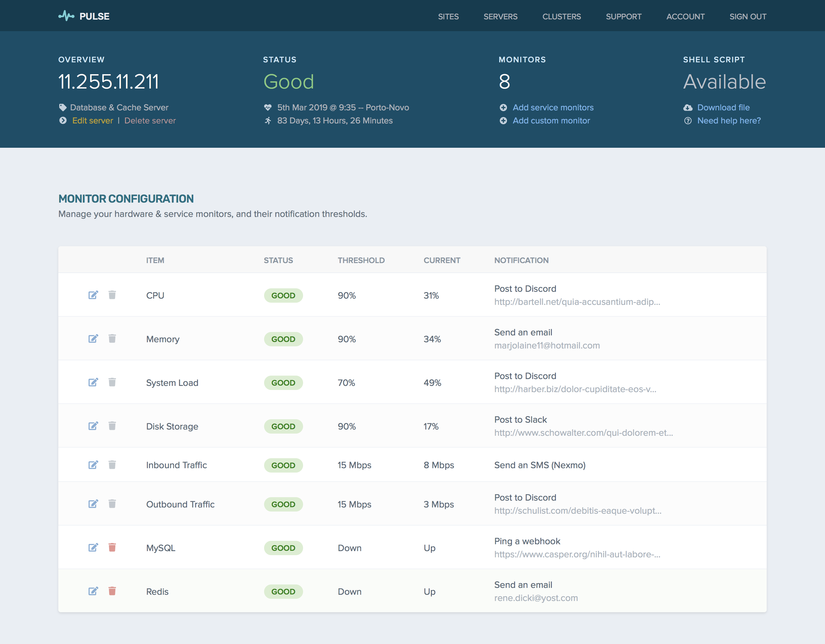
Task: Open the Add custom monitor link
Action: [x=551, y=121]
